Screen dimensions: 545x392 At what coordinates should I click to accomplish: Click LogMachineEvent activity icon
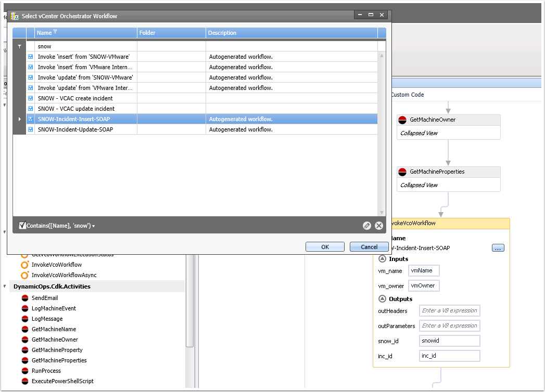point(24,308)
